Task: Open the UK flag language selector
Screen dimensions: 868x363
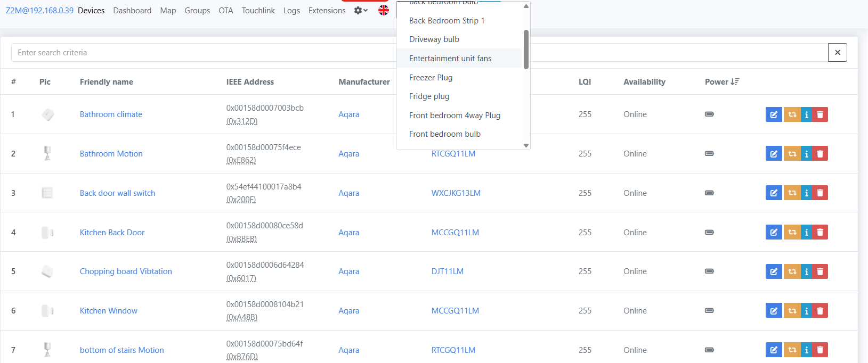Action: (x=383, y=10)
